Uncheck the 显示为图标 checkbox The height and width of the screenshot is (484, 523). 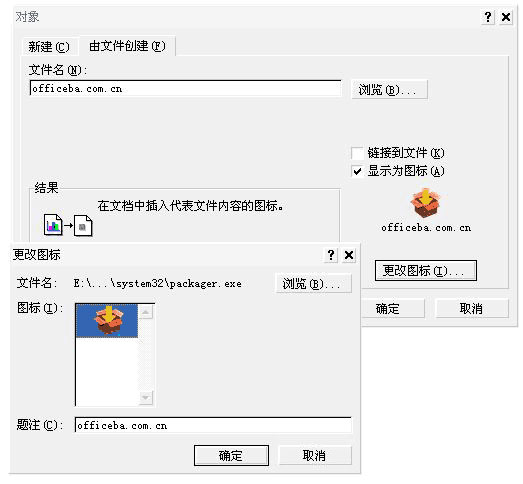pos(357,171)
